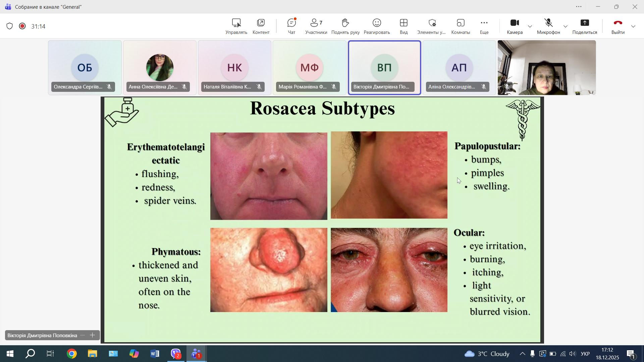Viewport: 644px width, 362px height.
Task: Open the meeting elements (Элементы у...) menu
Action: tap(432, 26)
